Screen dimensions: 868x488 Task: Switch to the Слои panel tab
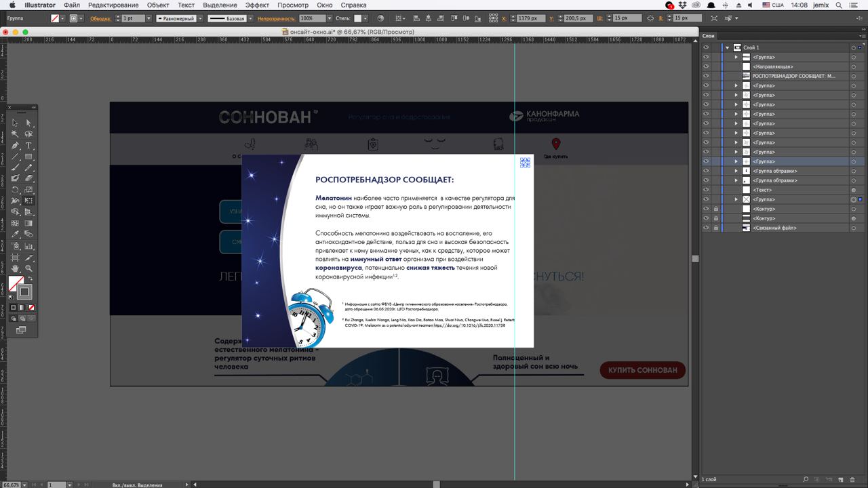pos(709,36)
